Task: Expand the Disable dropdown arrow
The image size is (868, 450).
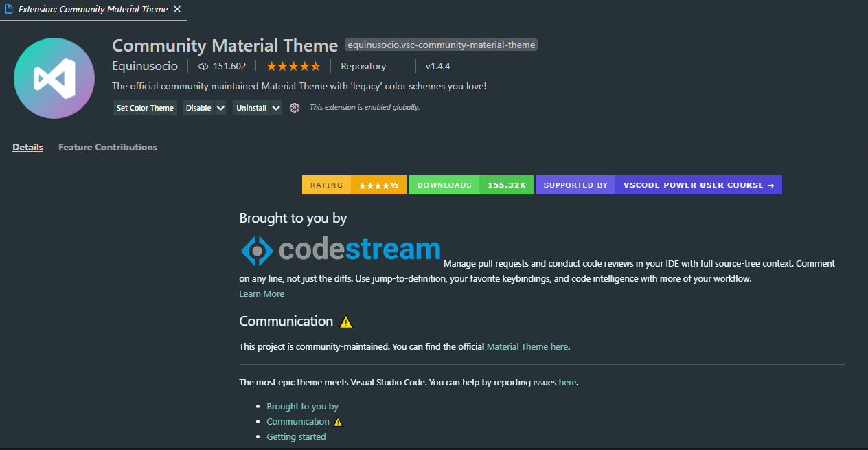Action: pos(220,108)
